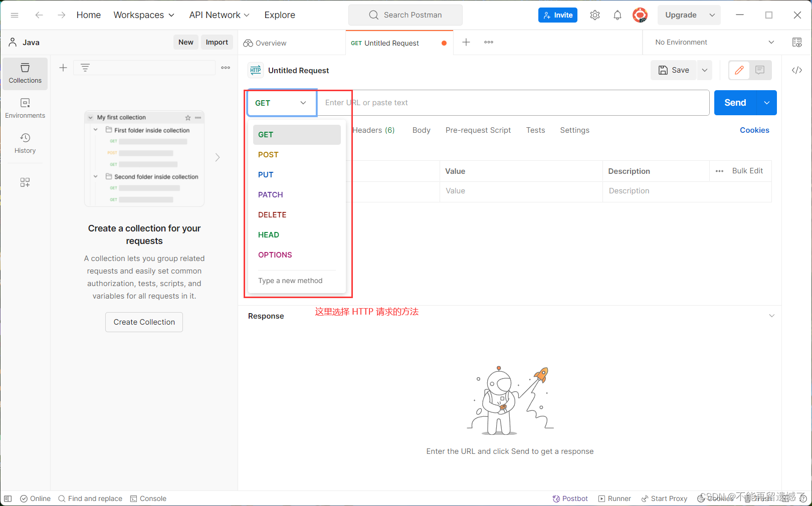Click the Import button

[217, 42]
